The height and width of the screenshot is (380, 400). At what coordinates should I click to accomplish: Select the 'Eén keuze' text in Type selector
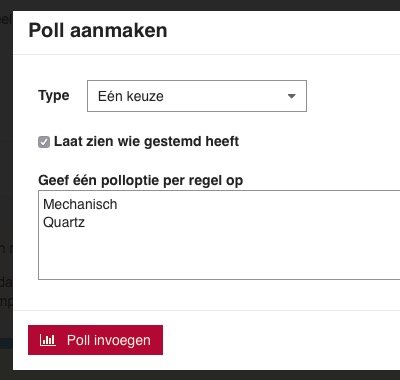tap(131, 96)
